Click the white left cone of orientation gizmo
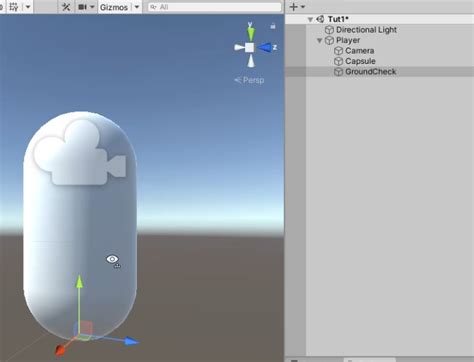Screen dimensions: 474x362 239,47
